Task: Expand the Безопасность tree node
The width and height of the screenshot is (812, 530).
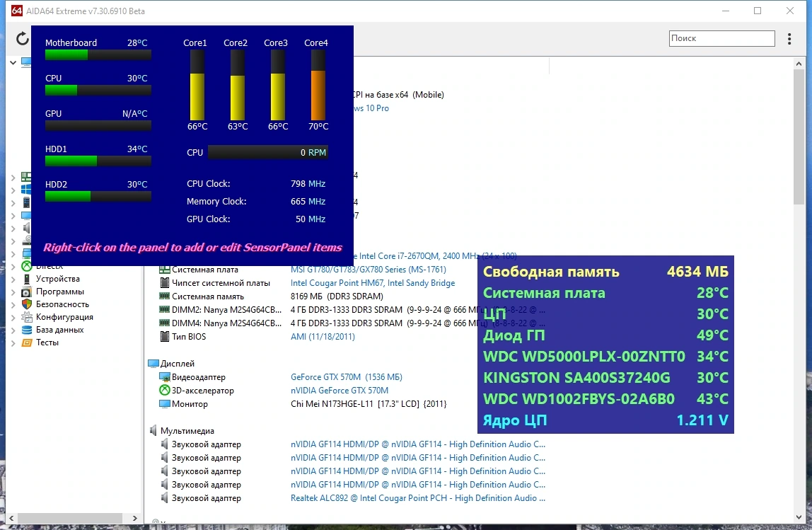Action: [x=13, y=305]
